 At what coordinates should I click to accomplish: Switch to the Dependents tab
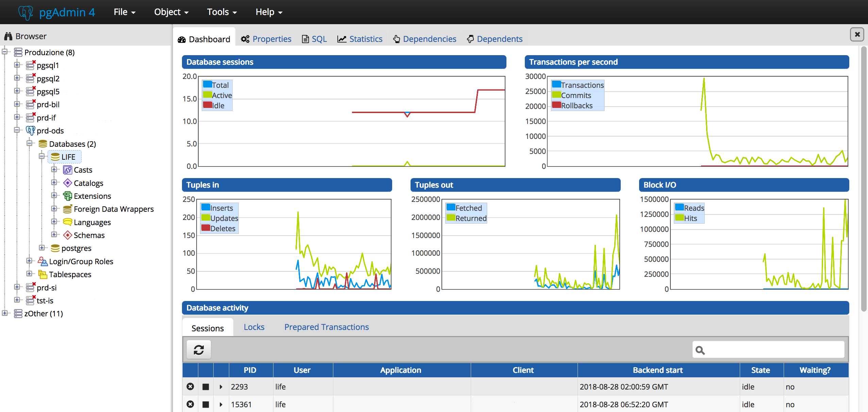(x=495, y=39)
